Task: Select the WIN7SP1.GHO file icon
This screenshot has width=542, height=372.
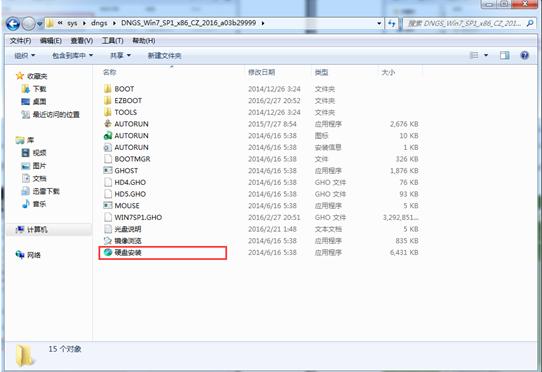Action: click(108, 217)
